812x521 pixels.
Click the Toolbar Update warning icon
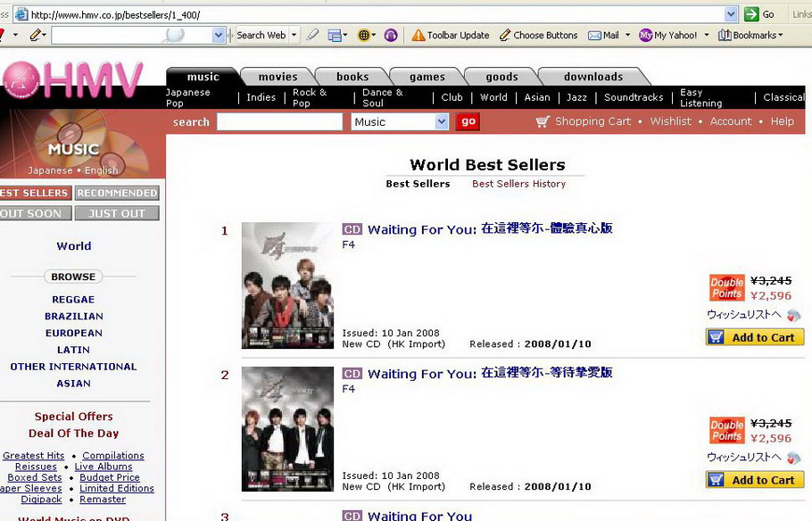tap(418, 35)
